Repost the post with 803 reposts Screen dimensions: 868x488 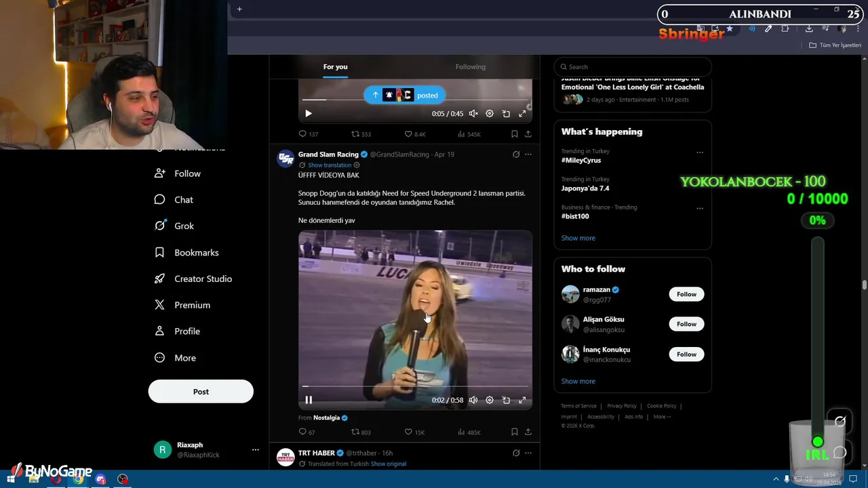[361, 432]
